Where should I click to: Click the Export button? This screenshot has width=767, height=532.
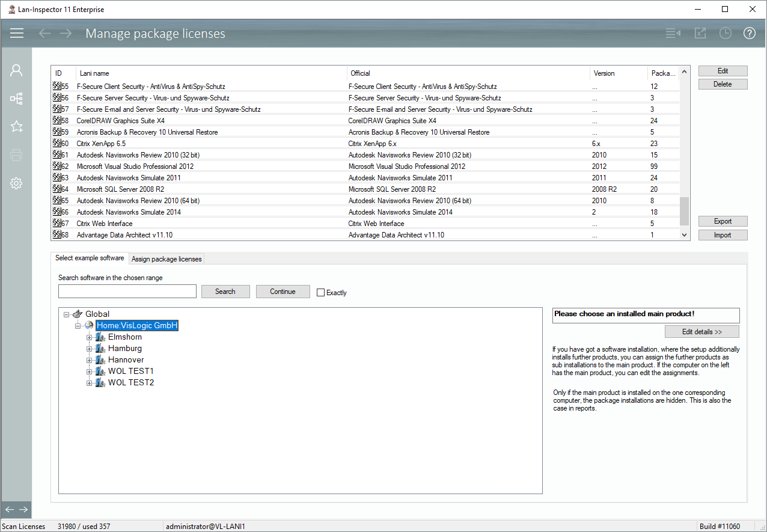point(723,221)
